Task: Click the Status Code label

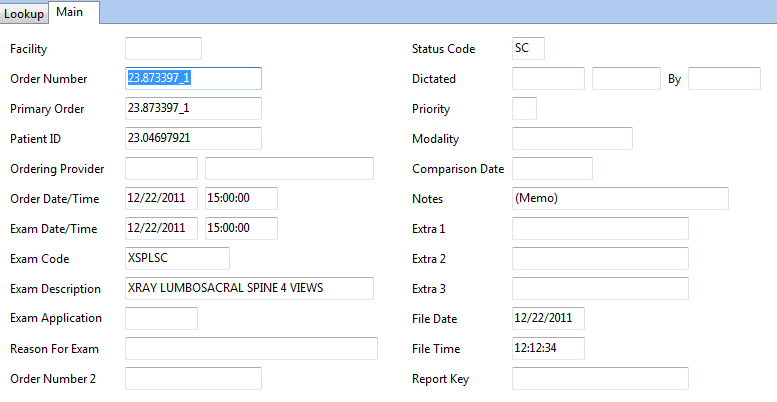Action: click(x=444, y=49)
